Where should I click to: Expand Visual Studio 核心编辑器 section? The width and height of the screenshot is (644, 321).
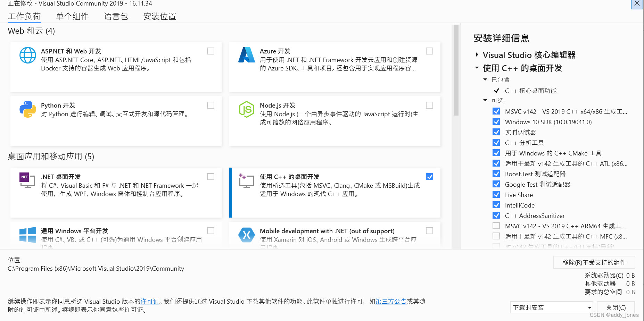477,55
